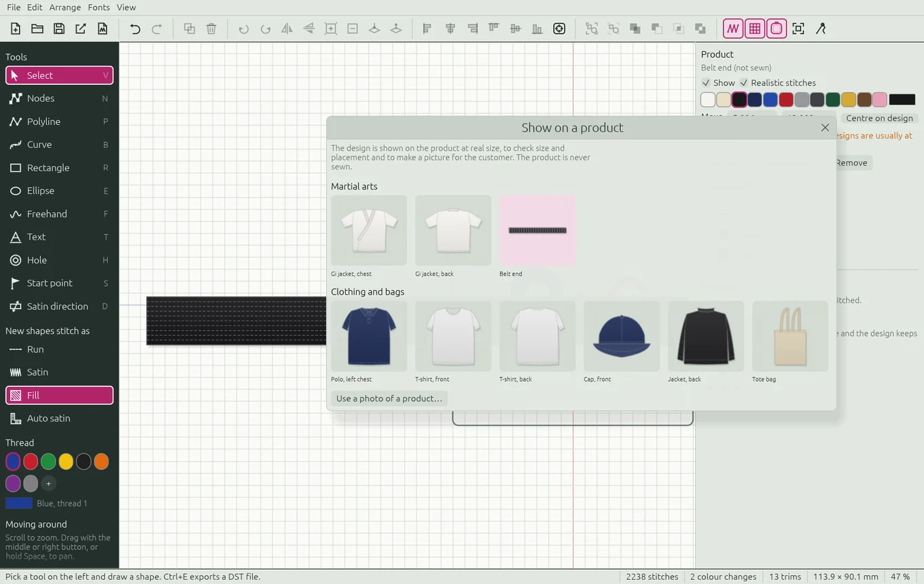Activate the Rectangle tool
The image size is (924, 584).
click(59, 168)
